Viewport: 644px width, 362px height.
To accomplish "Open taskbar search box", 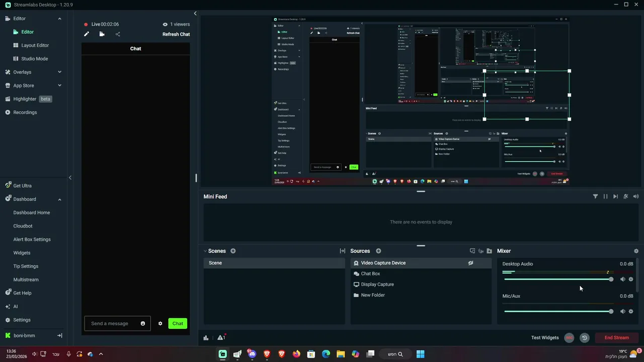I will pos(395,354).
